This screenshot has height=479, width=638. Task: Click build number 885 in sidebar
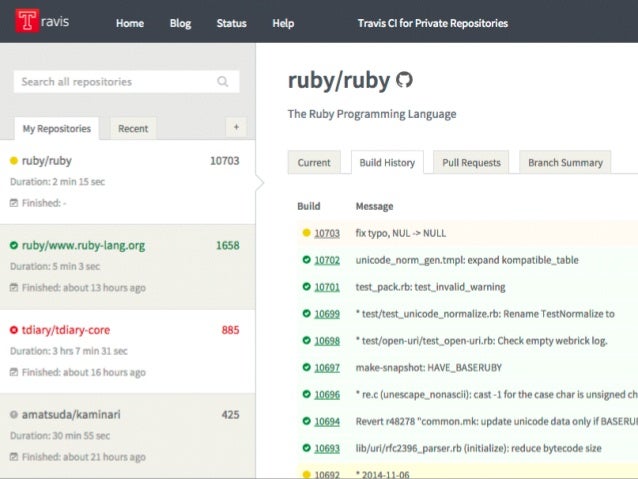point(230,330)
